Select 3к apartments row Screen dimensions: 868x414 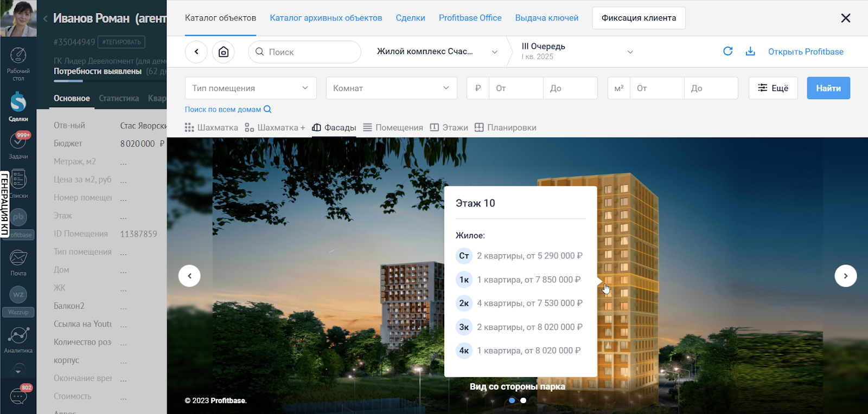520,327
